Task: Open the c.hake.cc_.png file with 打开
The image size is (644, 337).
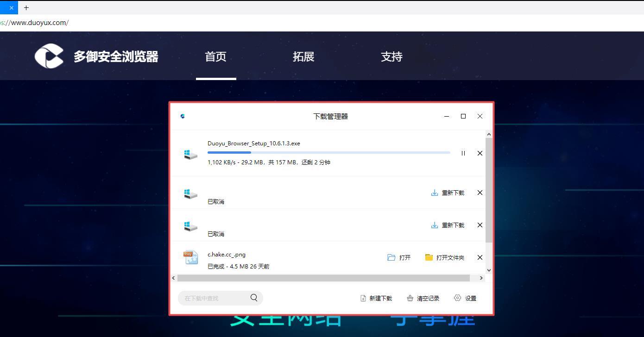Action: pyautogui.click(x=399, y=257)
